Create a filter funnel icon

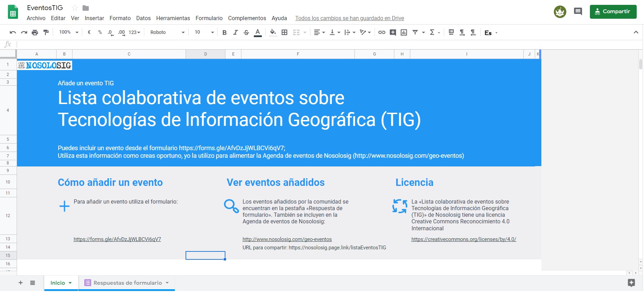coord(415,32)
